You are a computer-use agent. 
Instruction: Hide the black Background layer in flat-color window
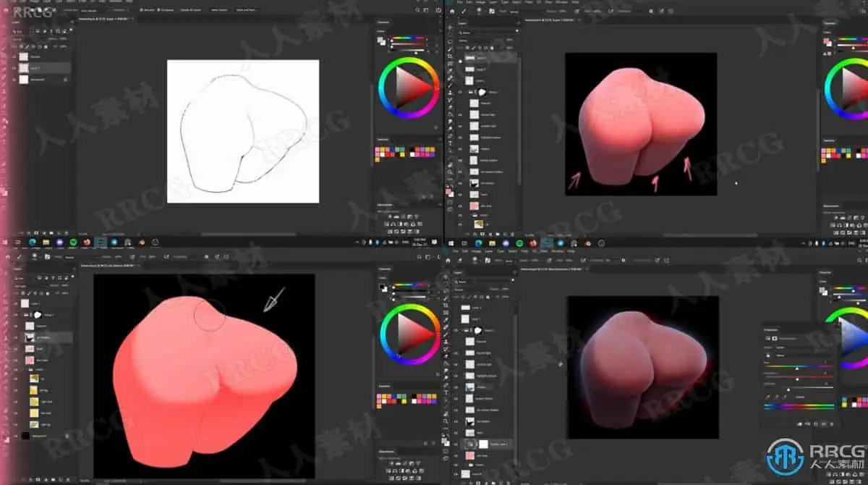tap(15, 436)
